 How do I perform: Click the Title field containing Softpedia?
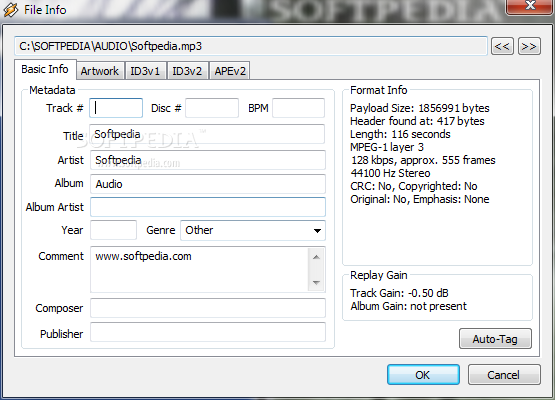click(x=207, y=134)
